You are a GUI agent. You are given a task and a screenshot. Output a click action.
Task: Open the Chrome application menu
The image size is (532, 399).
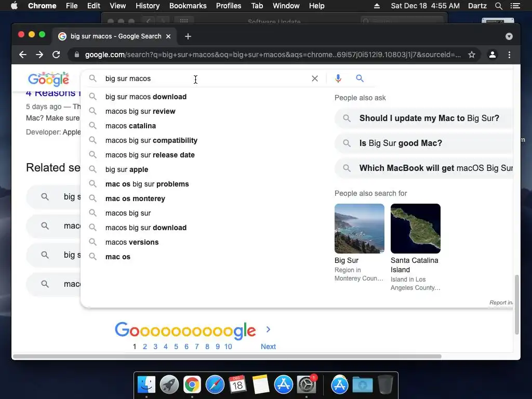[42, 6]
